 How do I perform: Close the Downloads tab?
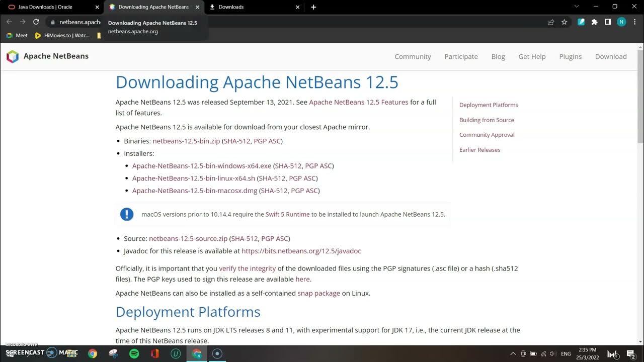pyautogui.click(x=298, y=7)
